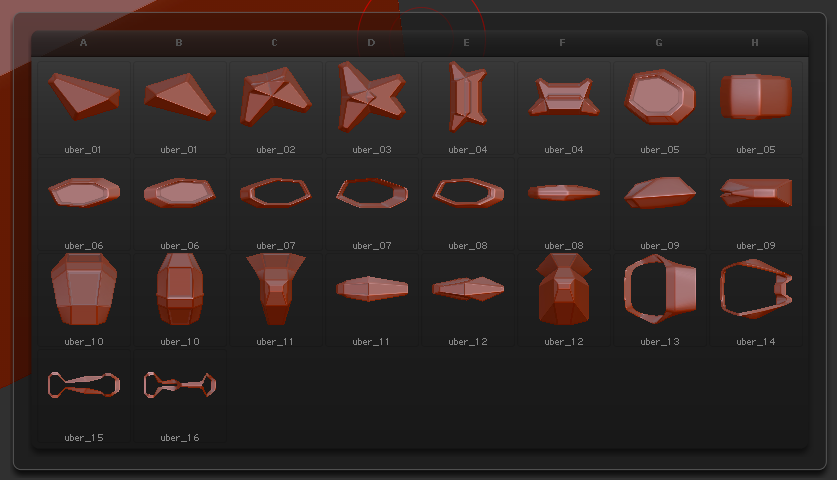Viewport: 837px width, 480px height.
Task: Pick the uber_05 heptagon plate in column G
Action: [660, 108]
